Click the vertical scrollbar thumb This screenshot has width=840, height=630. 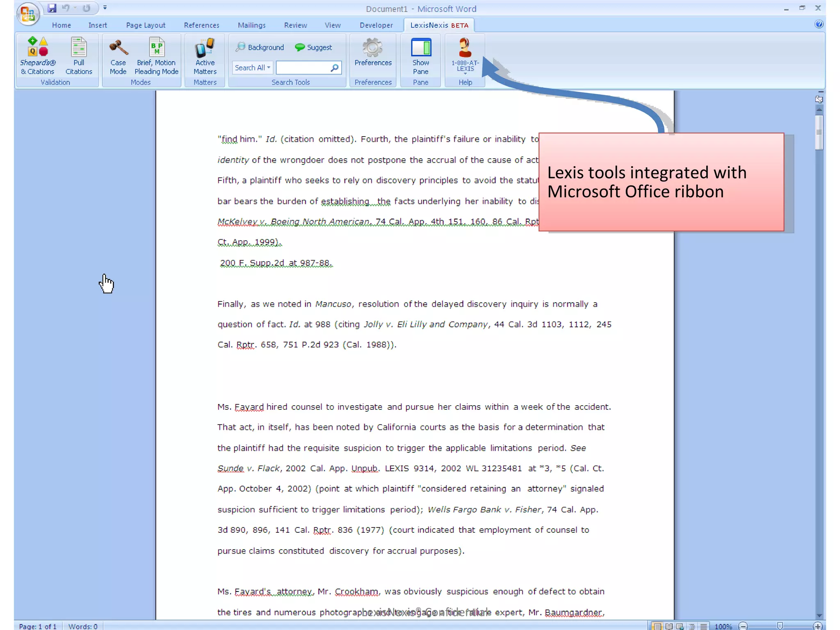click(819, 132)
